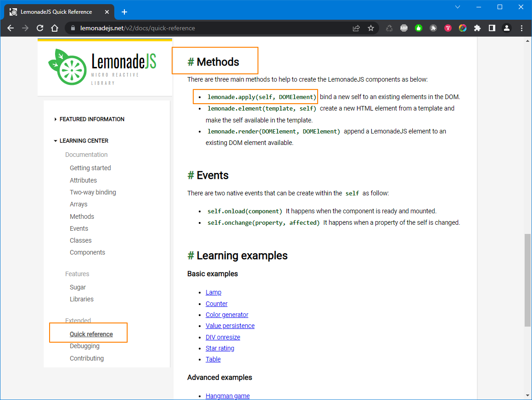532x400 pixels.
Task: Click self.onchange(property, affected) code text
Action: tap(263, 223)
